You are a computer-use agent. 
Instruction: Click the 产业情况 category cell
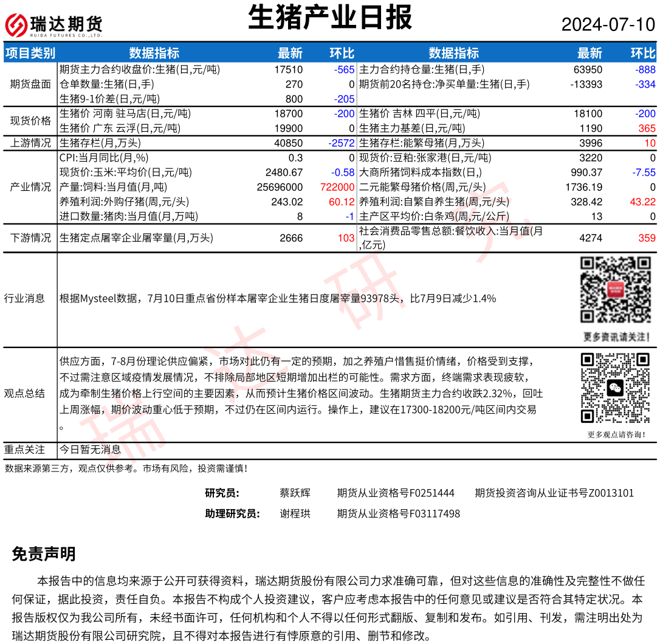tap(30, 187)
